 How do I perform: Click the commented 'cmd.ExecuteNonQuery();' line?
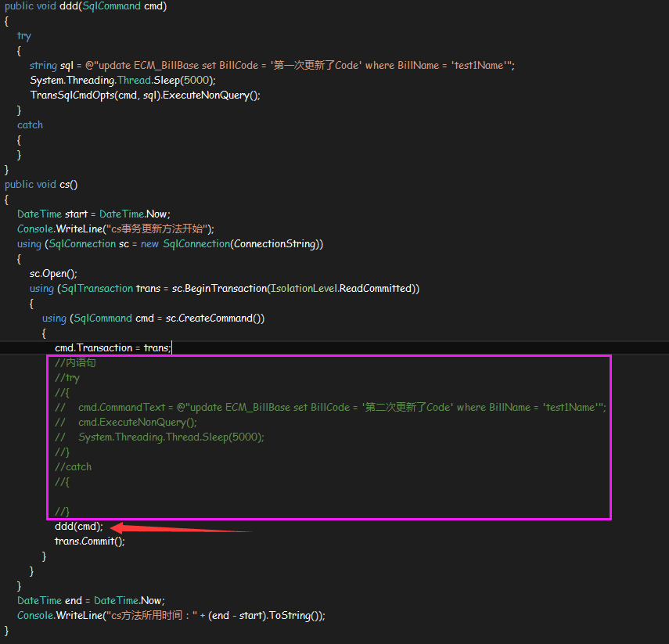126,422
